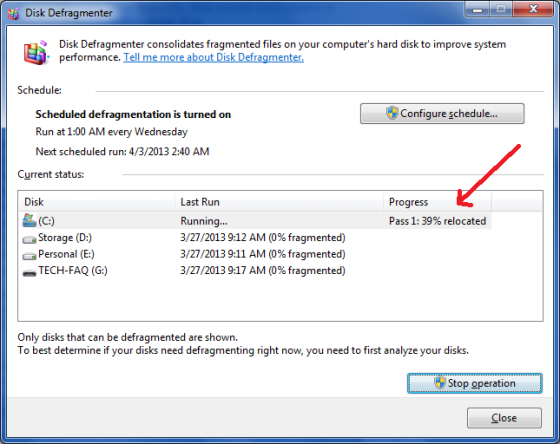This screenshot has height=444, width=560.
Task: Select the TECH-FAQ (G:) disk row
Action: tap(255, 270)
